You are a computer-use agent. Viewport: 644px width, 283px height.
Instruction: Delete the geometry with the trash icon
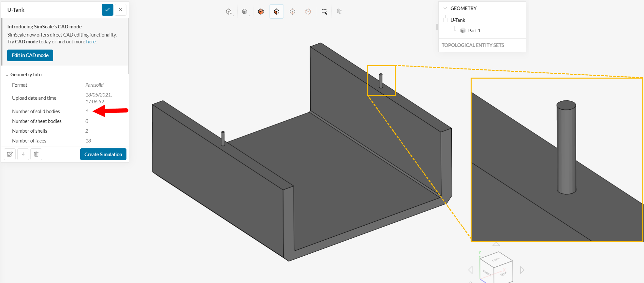click(36, 154)
